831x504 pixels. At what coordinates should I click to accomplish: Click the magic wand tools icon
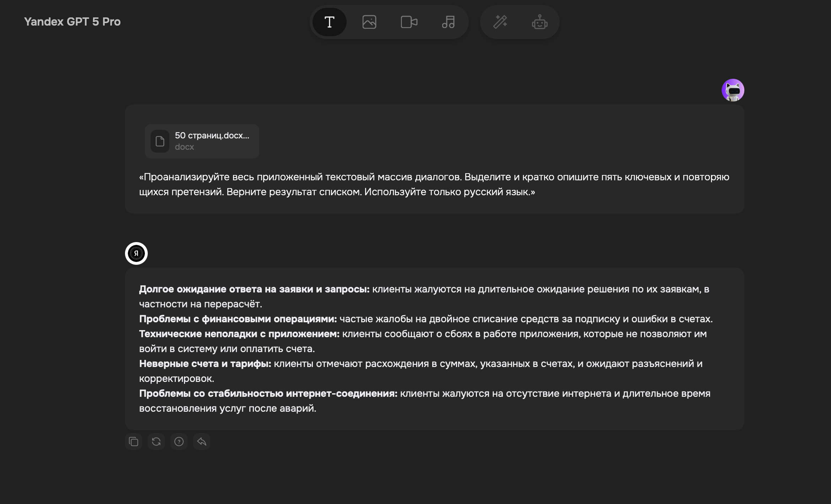[500, 22]
